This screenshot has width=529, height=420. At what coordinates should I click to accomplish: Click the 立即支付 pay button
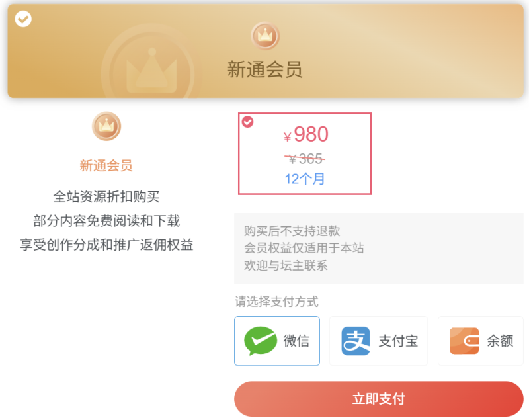pyautogui.click(x=378, y=398)
